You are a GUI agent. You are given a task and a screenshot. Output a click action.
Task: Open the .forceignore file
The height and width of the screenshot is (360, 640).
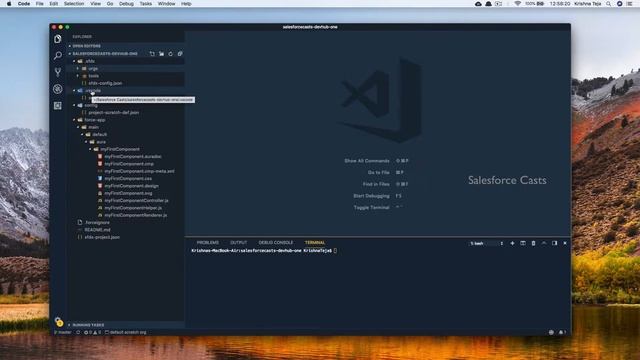(x=97, y=223)
